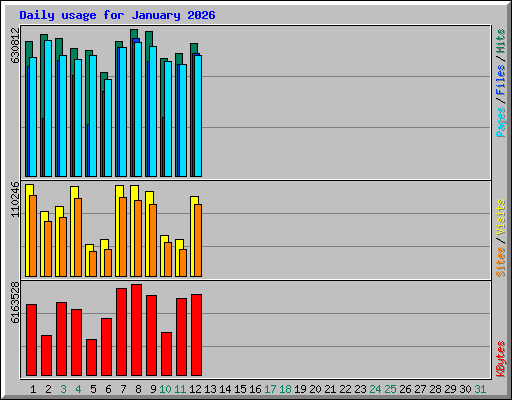
Task: Select the orange 'Sites' legend label
Action: point(501,262)
